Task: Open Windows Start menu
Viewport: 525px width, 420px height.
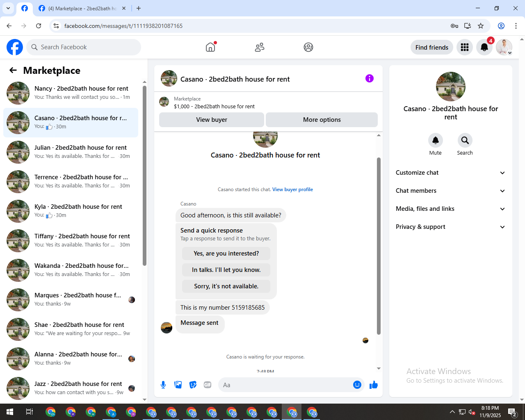Action: point(10,412)
